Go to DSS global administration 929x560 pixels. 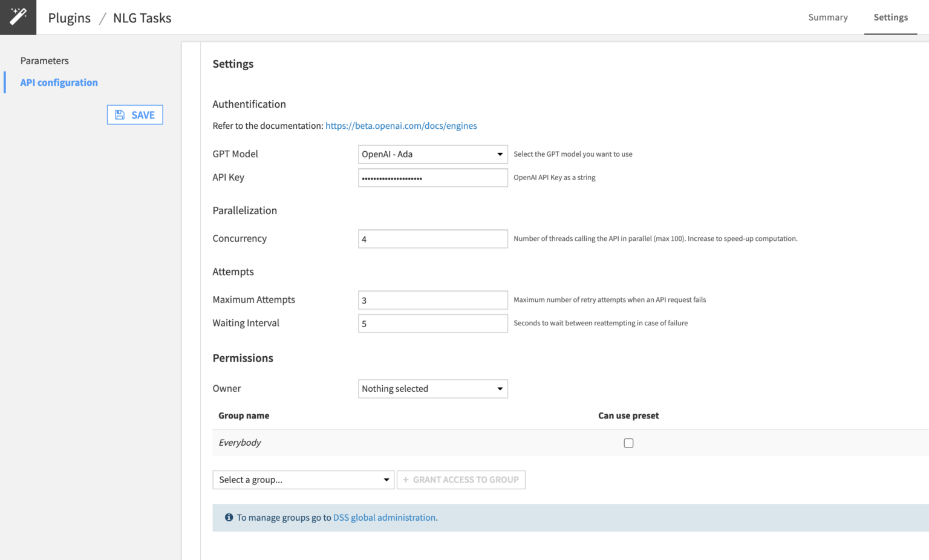click(383, 517)
